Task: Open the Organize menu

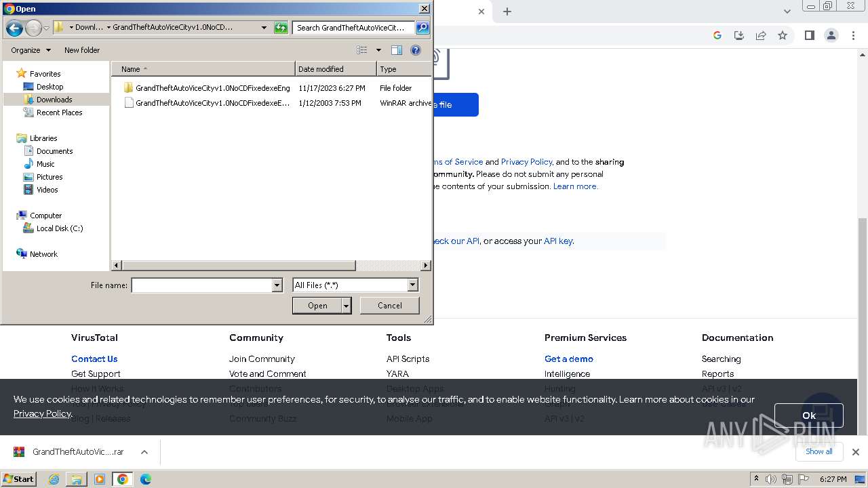Action: tap(31, 50)
